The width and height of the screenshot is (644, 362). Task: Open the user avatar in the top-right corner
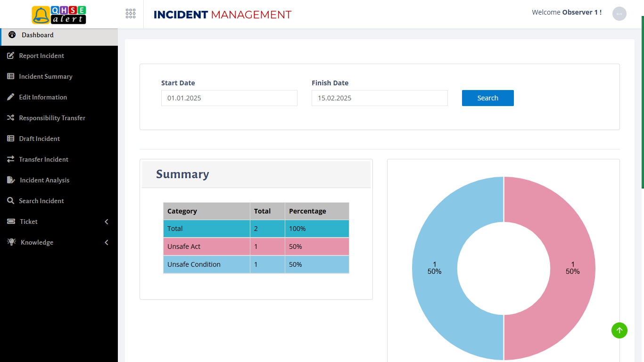tap(619, 14)
